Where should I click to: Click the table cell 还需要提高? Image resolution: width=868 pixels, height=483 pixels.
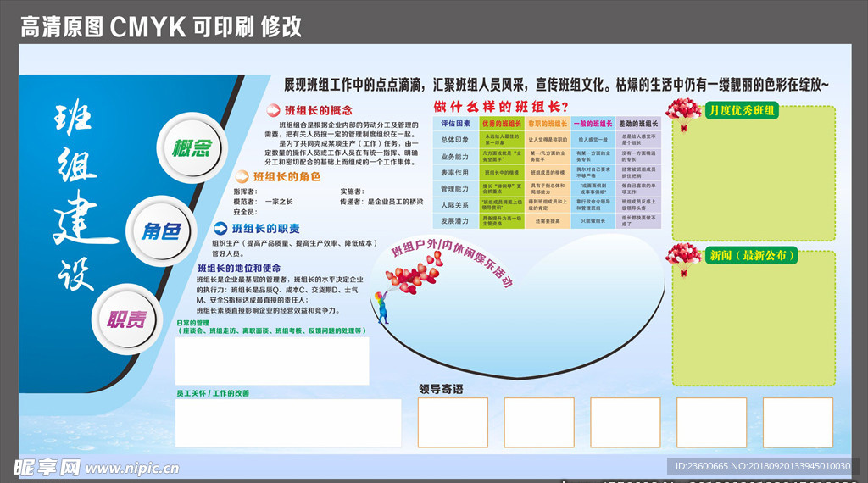[547, 221]
